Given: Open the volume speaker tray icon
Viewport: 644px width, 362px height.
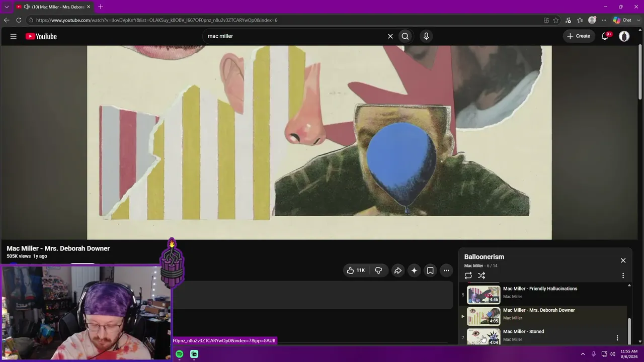Looking at the screenshot, I should point(612,354).
